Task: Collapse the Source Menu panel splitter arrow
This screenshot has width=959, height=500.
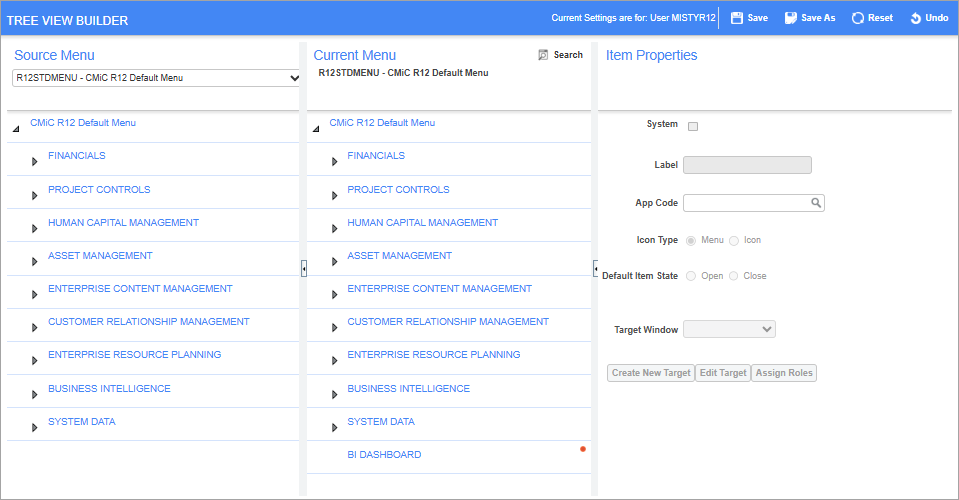Action: click(304, 268)
